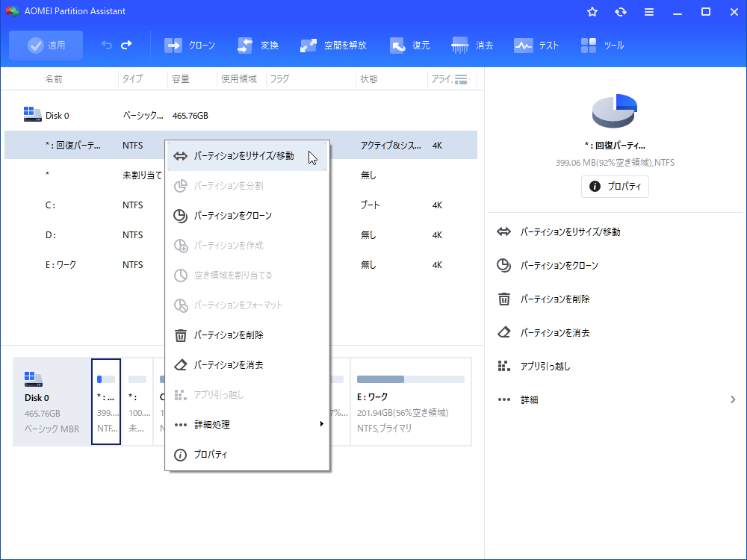This screenshot has height=560, width=747.
Task: Click the star favorite icon in title bar
Action: coord(592,12)
